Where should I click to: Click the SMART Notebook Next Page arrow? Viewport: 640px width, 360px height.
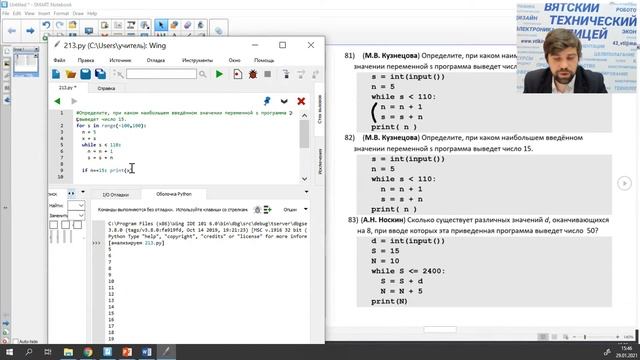[30, 31]
